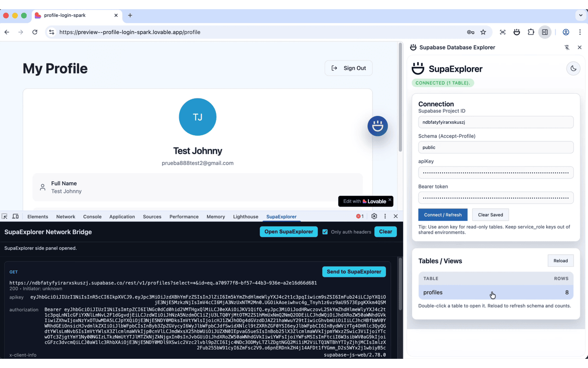Click the browser forward arrow
This screenshot has width=588, height=368.
(x=21, y=32)
